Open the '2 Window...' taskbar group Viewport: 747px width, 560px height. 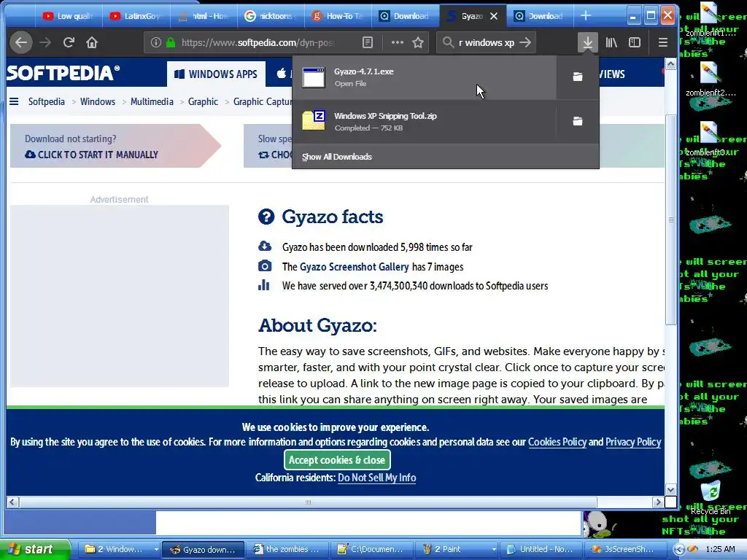(120, 549)
